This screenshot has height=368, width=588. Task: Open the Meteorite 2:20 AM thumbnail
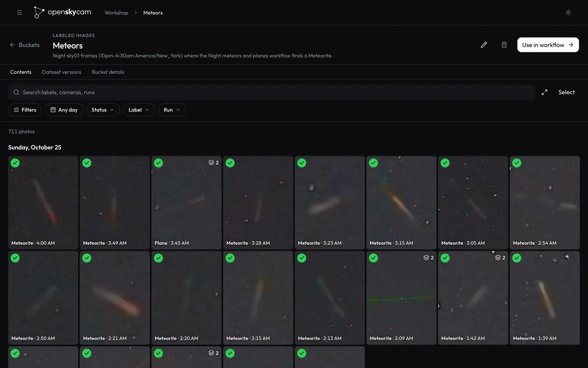tap(186, 298)
